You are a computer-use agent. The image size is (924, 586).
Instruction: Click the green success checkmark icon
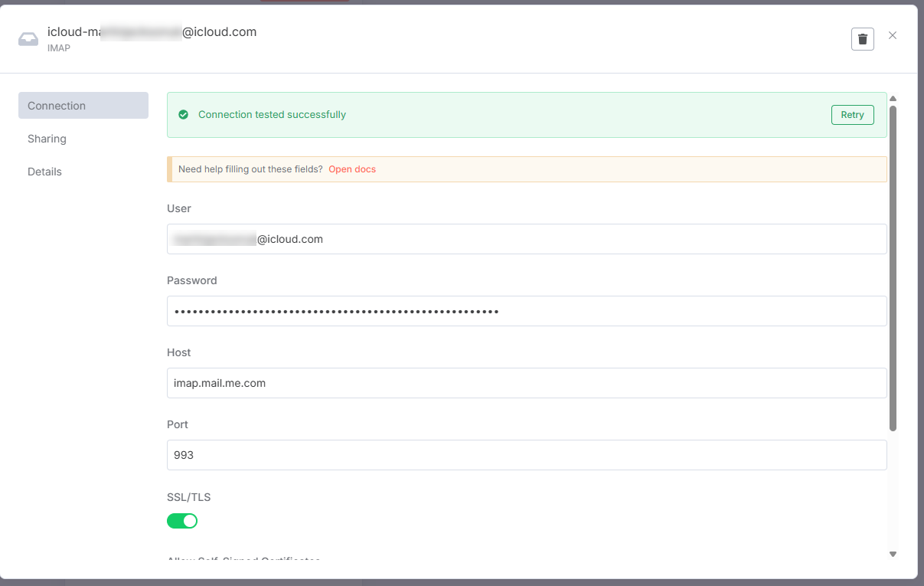tap(183, 114)
